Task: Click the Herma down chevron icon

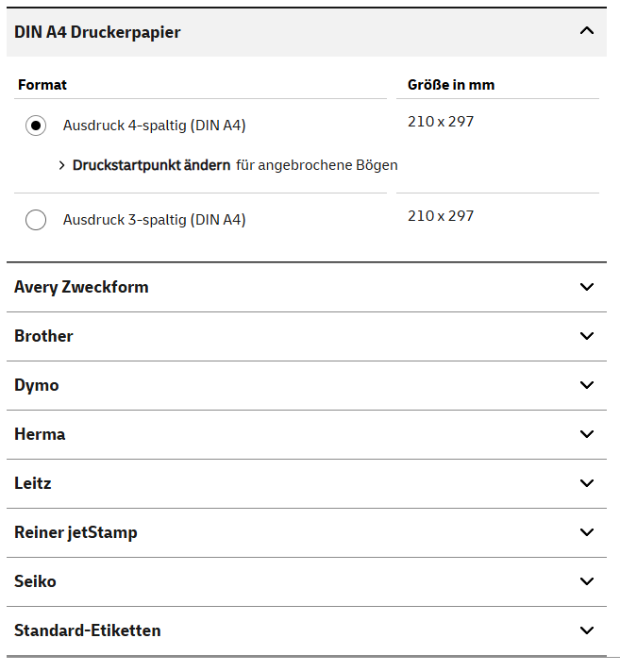Action: pos(587,434)
